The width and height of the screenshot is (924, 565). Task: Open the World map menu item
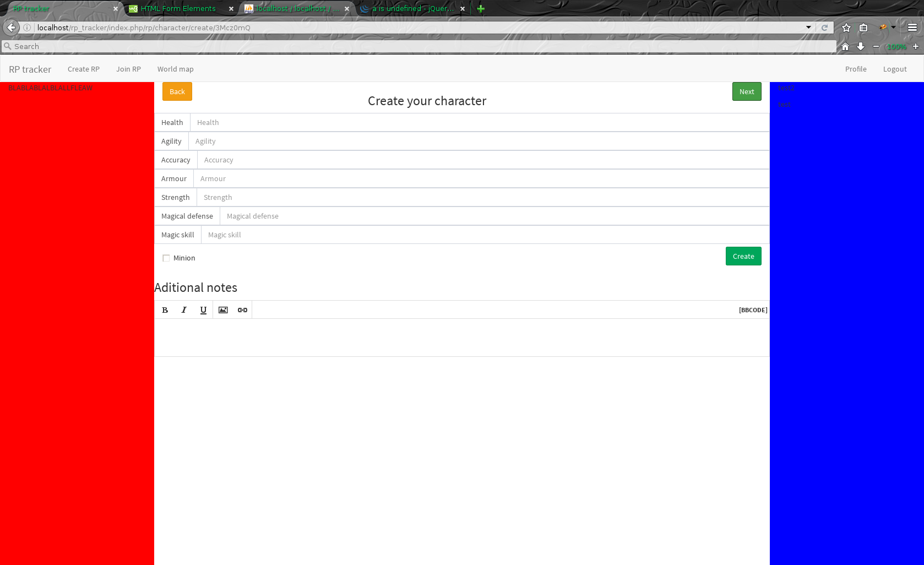point(175,69)
